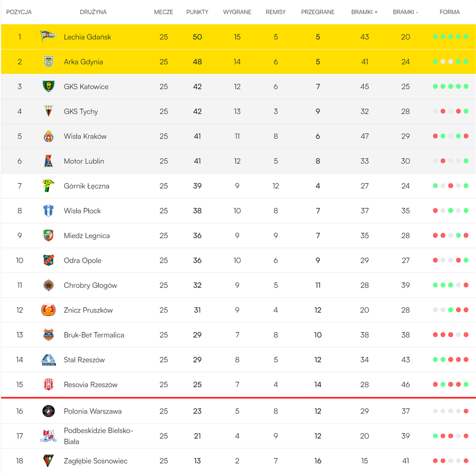Open the GKS Tychy team link
Viewport: 476px width, 473px height.
81,112
